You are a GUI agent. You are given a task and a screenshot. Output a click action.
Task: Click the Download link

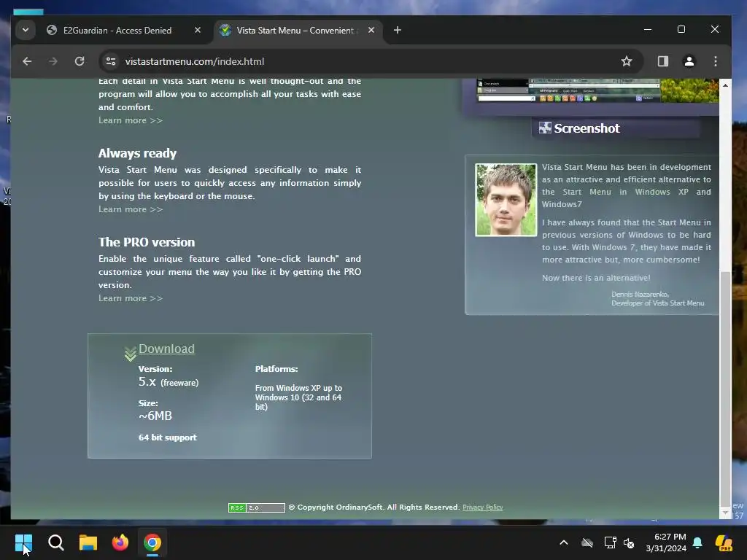pyautogui.click(x=167, y=349)
